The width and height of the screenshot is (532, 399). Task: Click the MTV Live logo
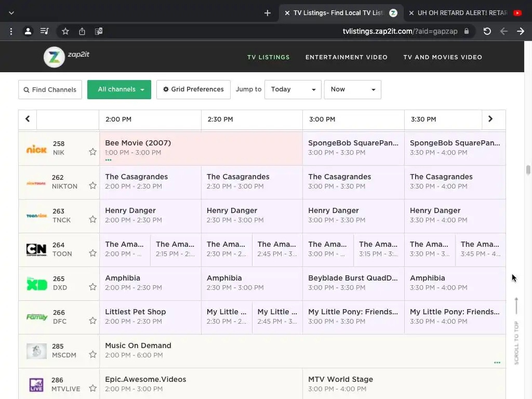[x=36, y=385]
